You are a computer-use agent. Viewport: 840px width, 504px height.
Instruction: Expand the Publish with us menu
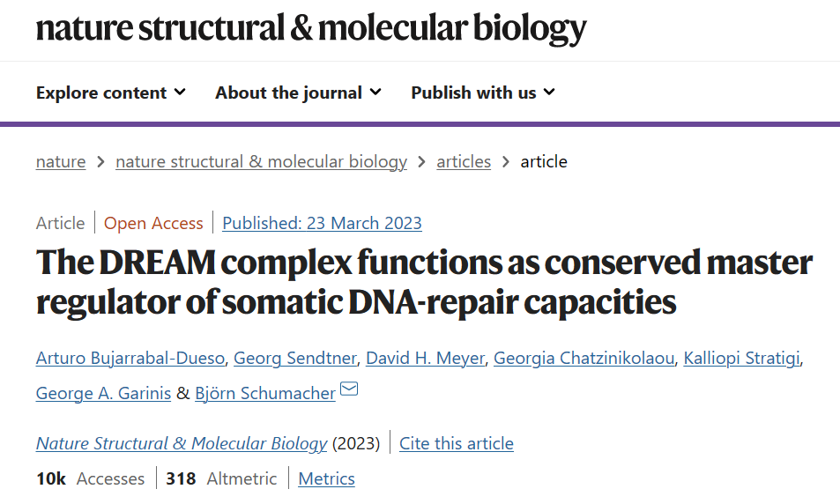pyautogui.click(x=483, y=93)
